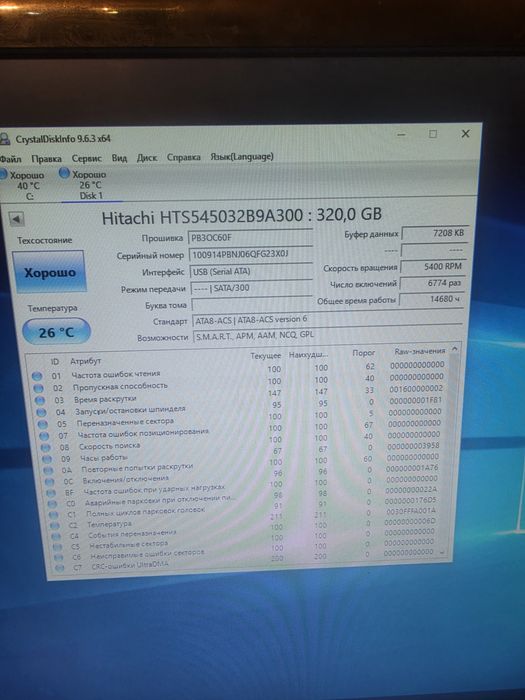
Task: Click status icon for attribute 07
Action: click(44, 436)
